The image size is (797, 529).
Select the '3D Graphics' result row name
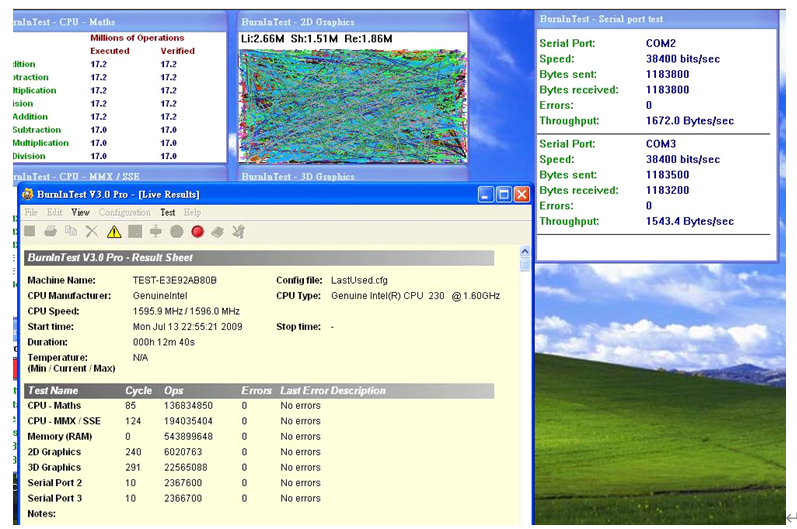click(54, 467)
